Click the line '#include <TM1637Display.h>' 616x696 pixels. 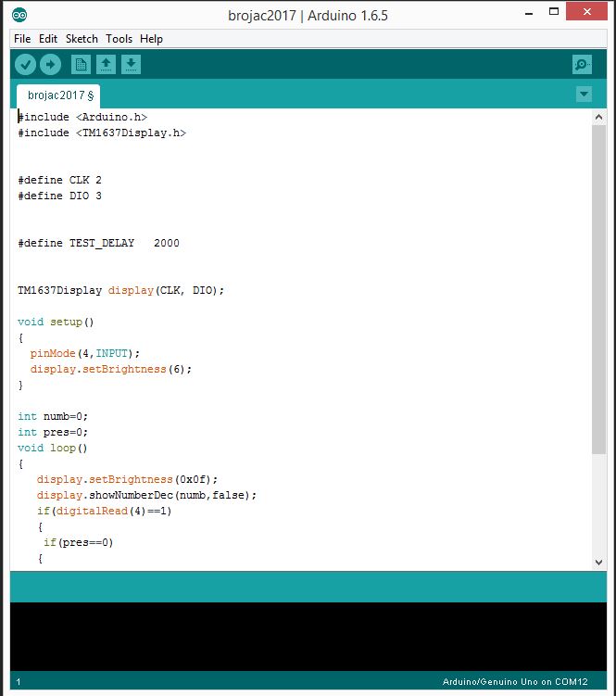[102, 133]
